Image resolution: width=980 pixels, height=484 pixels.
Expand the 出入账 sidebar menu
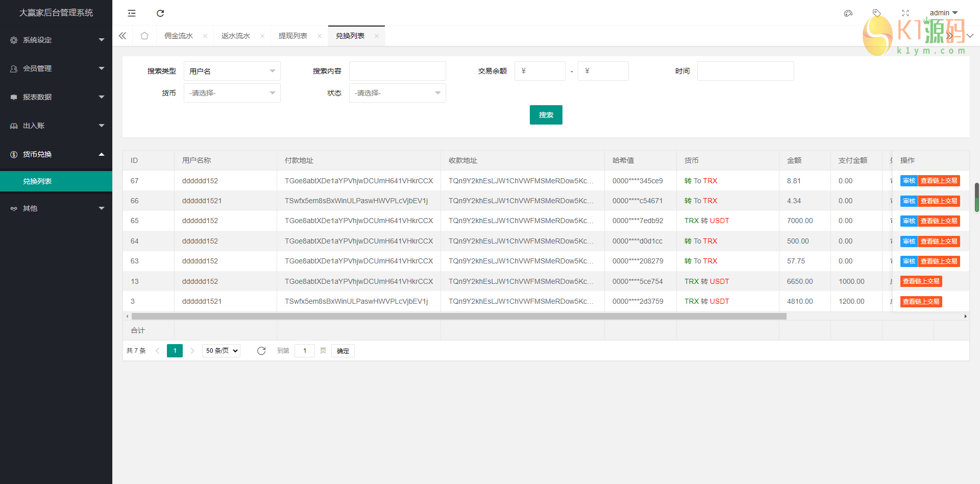pyautogui.click(x=56, y=126)
